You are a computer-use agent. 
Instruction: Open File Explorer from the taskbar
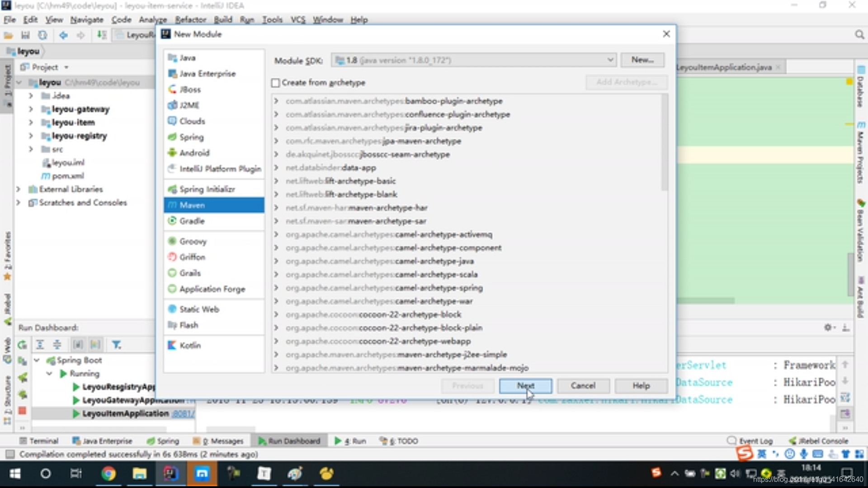[x=139, y=474]
